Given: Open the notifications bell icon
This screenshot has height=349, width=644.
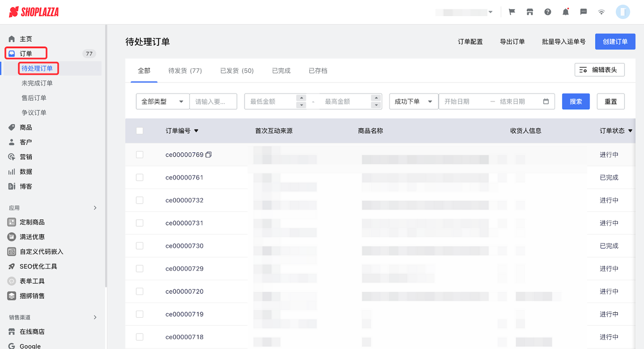Looking at the screenshot, I should coord(565,12).
